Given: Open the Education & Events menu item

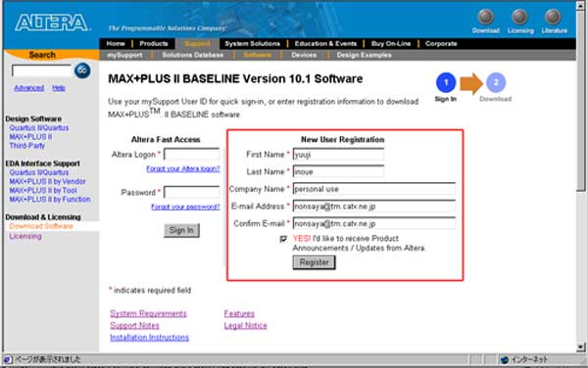Looking at the screenshot, I should [325, 44].
